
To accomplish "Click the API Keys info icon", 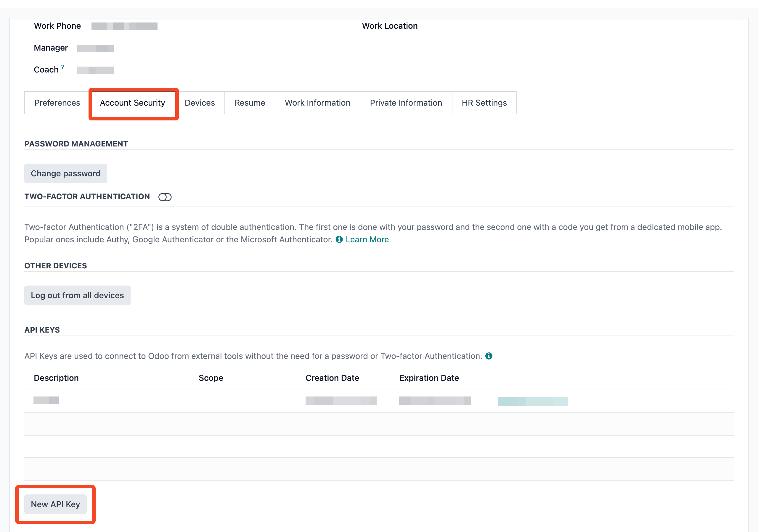I will [x=489, y=356].
